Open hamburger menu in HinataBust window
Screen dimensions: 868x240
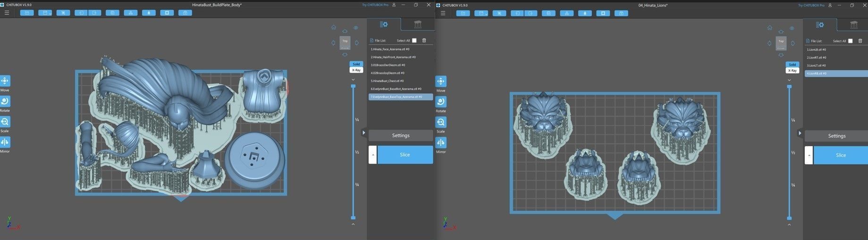7,13
